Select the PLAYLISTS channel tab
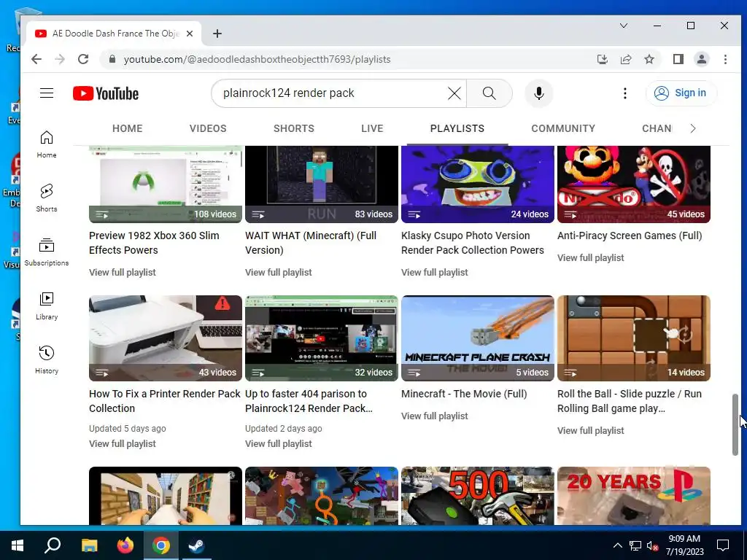 point(457,128)
